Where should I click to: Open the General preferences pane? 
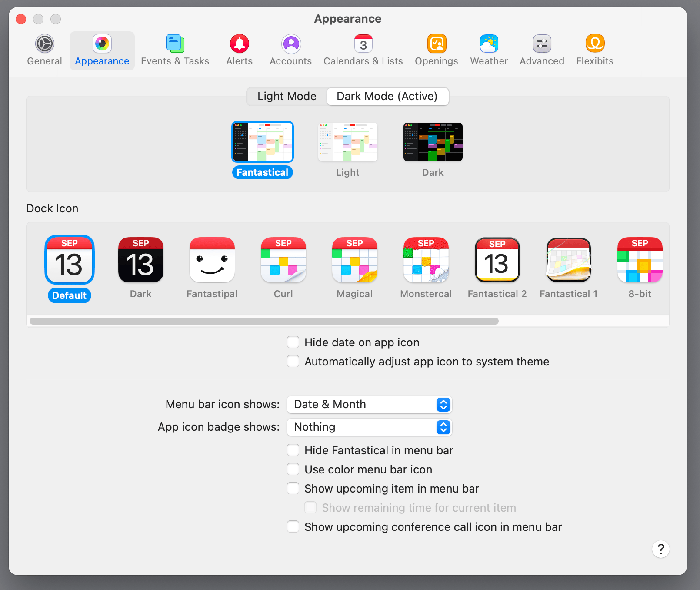(44, 50)
